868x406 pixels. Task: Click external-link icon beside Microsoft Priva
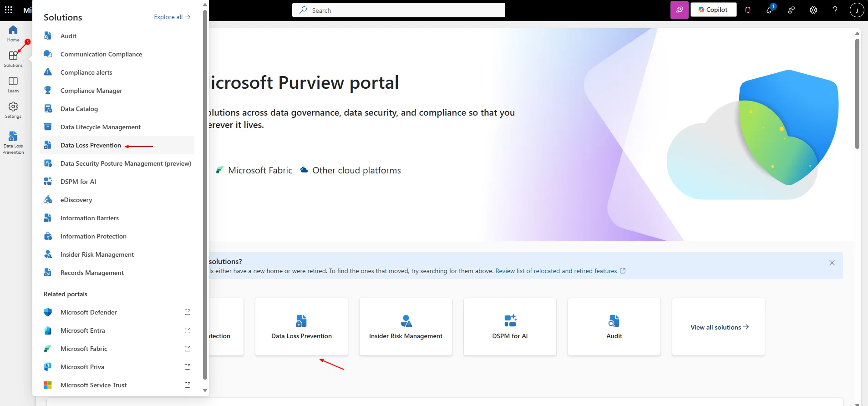coord(188,367)
